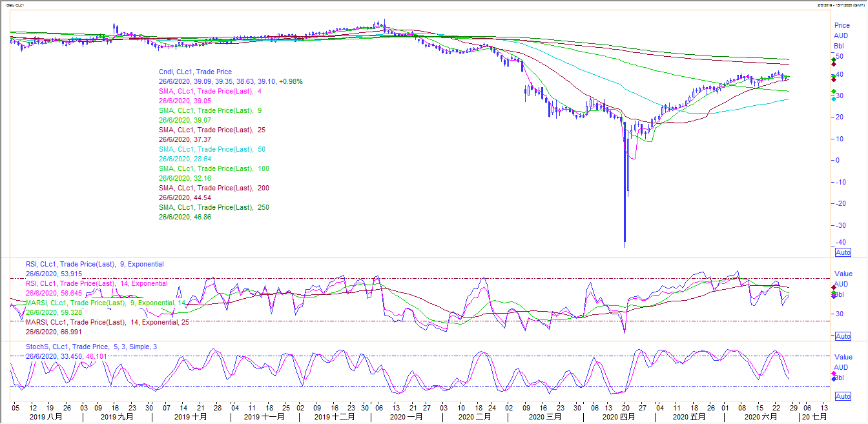This screenshot has height=424, width=868.
Task: Select the MARSI 9 Exponential 14 legend label
Action: point(106,303)
